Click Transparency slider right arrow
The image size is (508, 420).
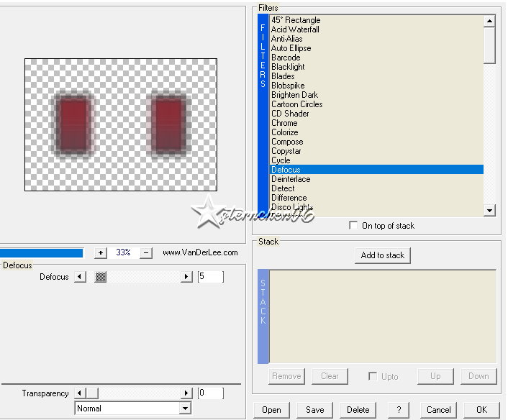(x=187, y=393)
